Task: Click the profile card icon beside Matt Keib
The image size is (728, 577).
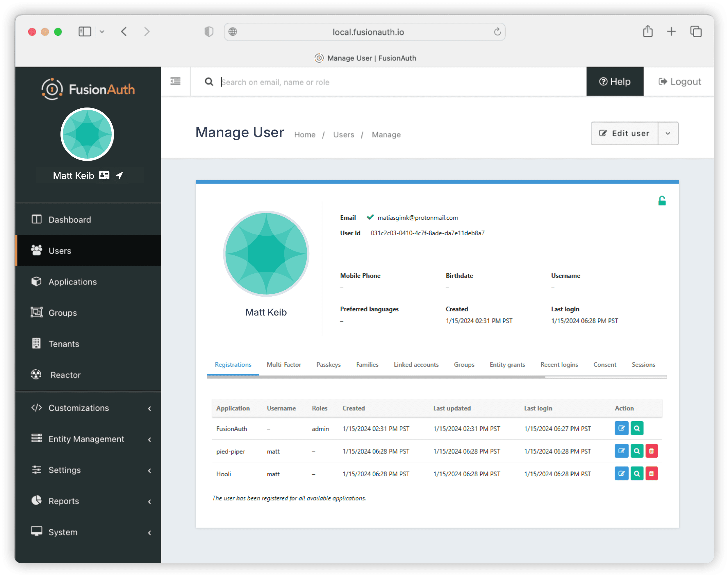Action: coord(104,175)
